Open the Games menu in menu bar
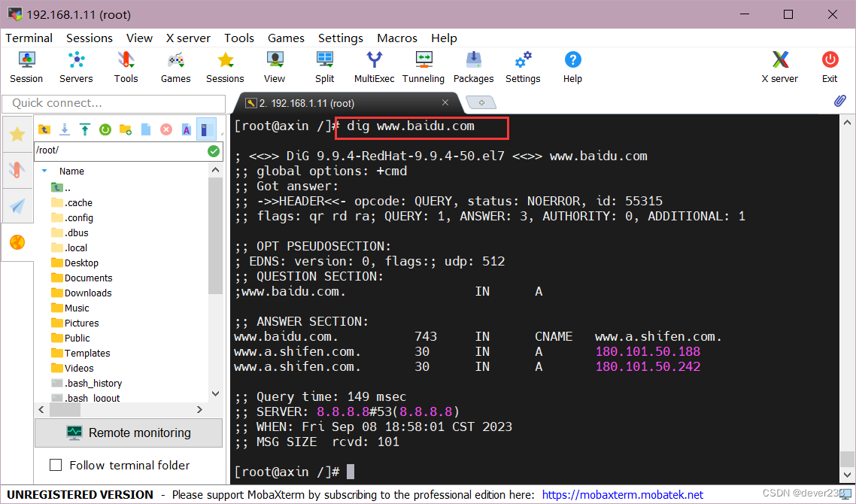This screenshot has height=504, width=856. click(x=286, y=38)
